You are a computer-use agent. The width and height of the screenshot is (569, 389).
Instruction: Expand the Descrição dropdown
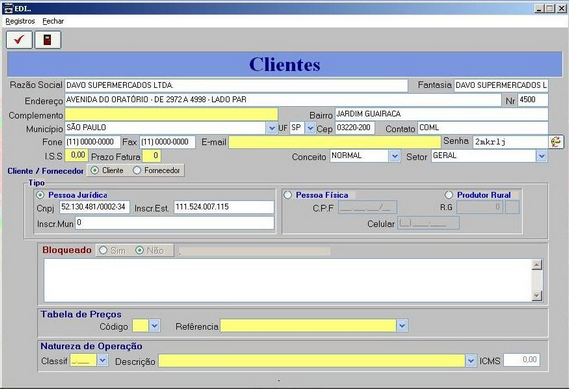pyautogui.click(x=471, y=361)
